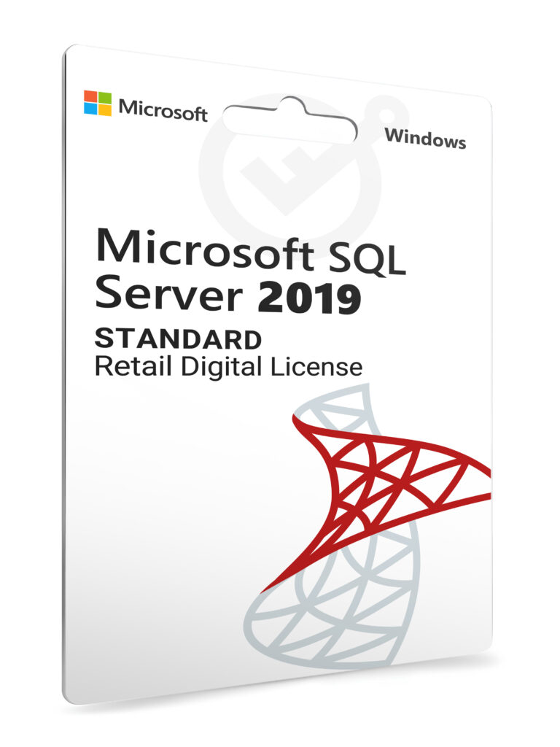Viewport: 560px width, 747px height.
Task: Click the 'Microsoft' wordmark text
Action: click(163, 110)
